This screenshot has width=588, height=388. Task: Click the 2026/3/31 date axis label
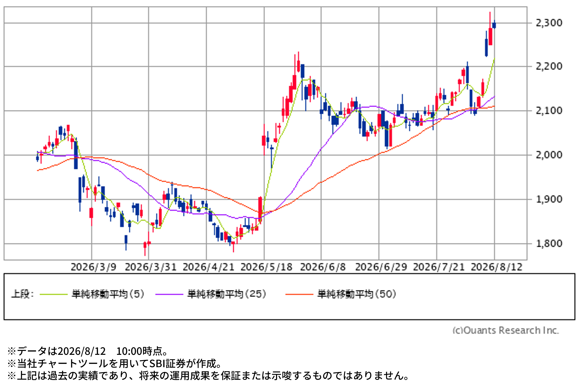[151, 267]
